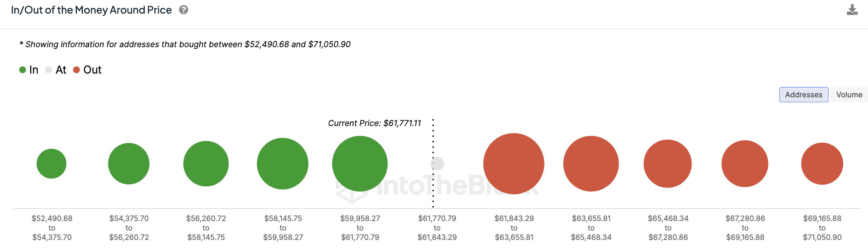
Task: Select the small gray At-the-money bubble
Action: click(x=437, y=164)
